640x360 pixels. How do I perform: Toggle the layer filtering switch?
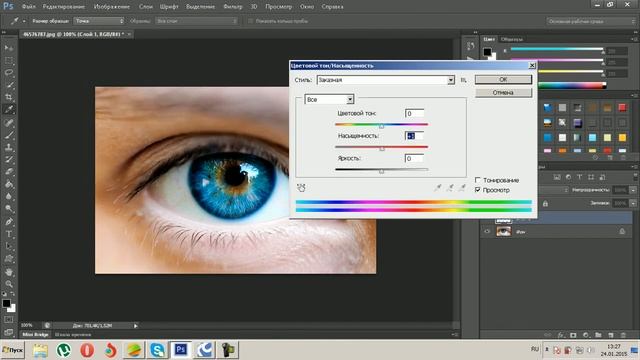click(636, 177)
